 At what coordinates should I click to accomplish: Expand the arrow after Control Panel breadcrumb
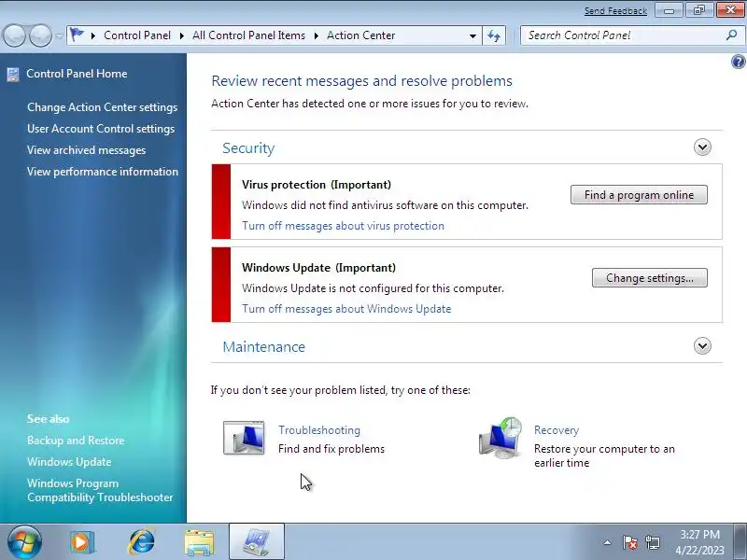tap(181, 35)
